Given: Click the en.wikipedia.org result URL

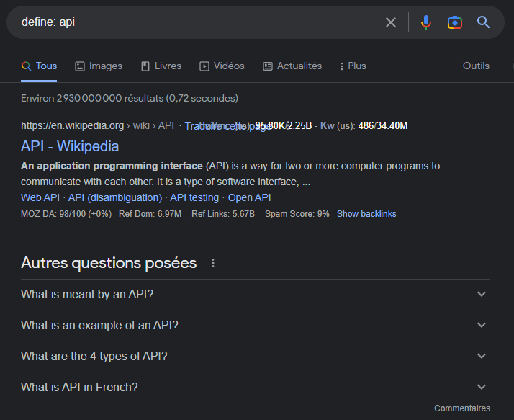Looking at the screenshot, I should click(97, 125).
